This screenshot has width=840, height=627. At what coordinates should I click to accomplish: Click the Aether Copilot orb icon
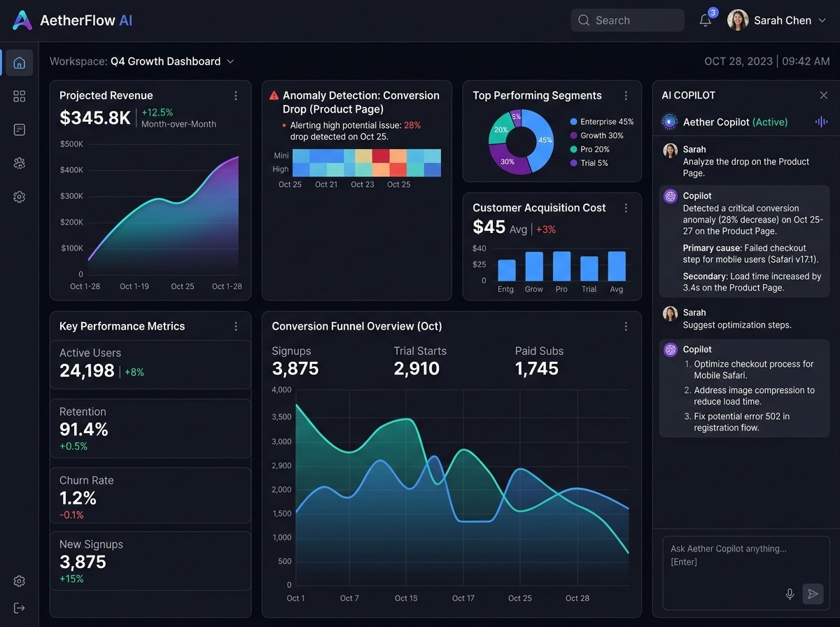(670, 122)
